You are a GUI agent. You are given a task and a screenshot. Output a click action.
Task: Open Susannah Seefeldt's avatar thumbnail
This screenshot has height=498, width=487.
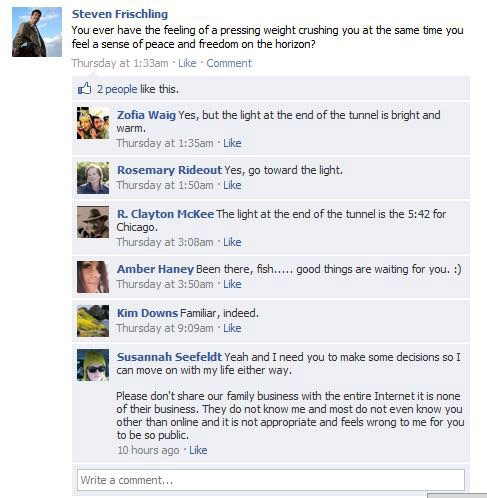coord(93,365)
